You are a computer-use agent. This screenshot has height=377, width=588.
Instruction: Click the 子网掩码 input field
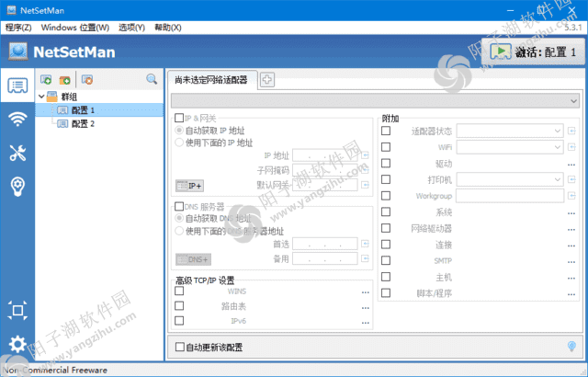[x=325, y=170]
